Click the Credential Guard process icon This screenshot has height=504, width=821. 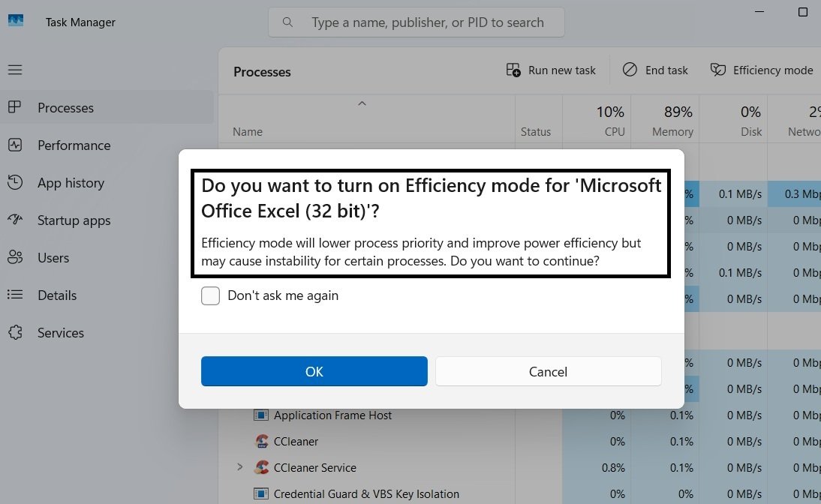pos(260,493)
